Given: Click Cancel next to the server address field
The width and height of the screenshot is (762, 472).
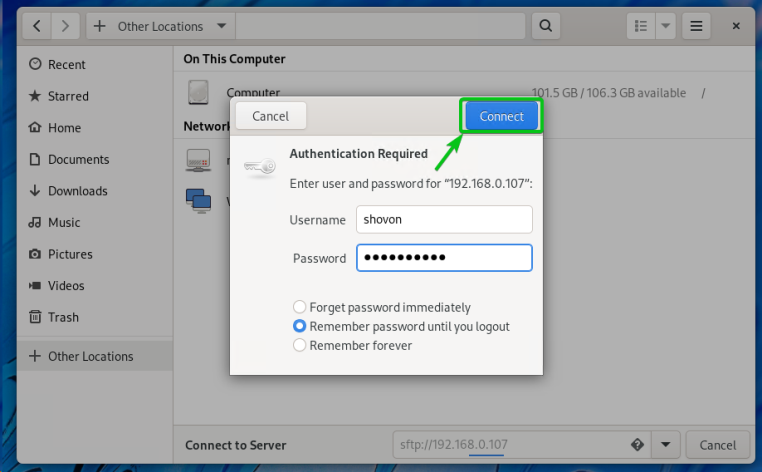Looking at the screenshot, I should [x=718, y=445].
